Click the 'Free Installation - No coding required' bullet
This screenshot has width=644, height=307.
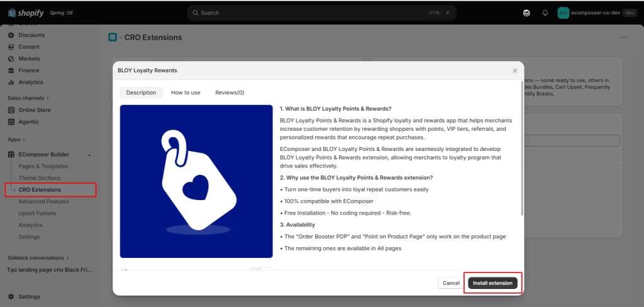[345, 213]
